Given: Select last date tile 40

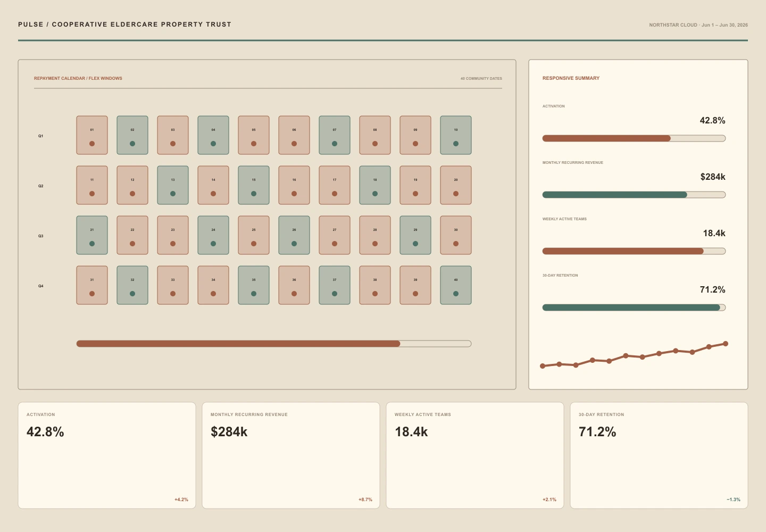Looking at the screenshot, I should (456, 285).
